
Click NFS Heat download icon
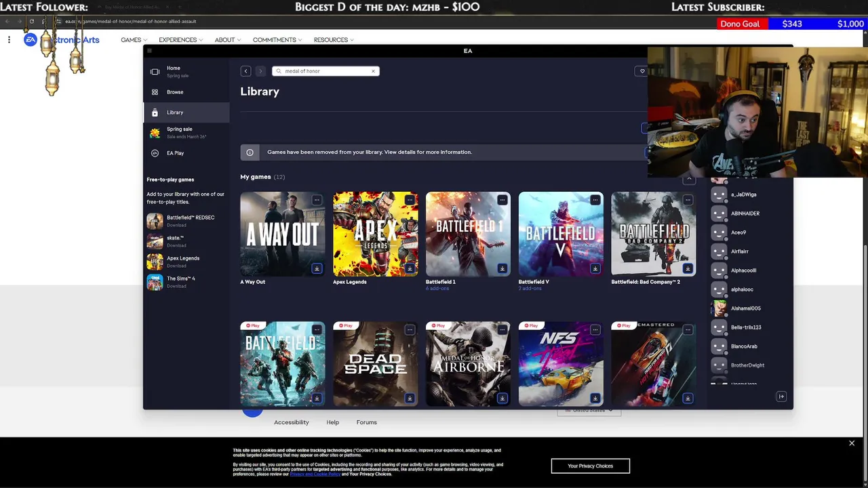click(x=595, y=398)
